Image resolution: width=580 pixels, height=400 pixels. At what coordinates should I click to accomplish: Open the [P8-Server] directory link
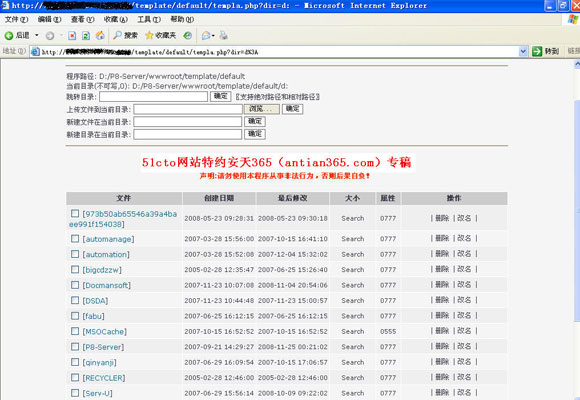(103, 347)
